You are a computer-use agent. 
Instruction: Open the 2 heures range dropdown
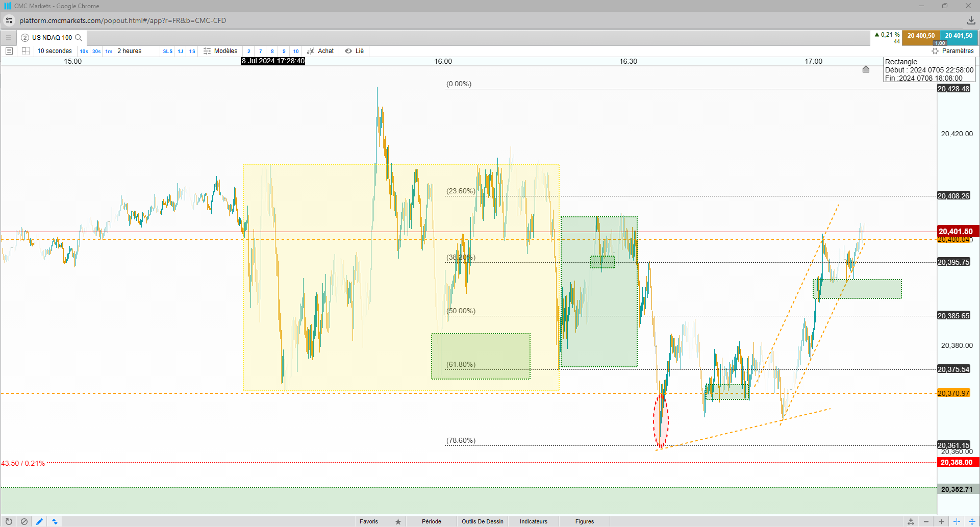[130, 51]
